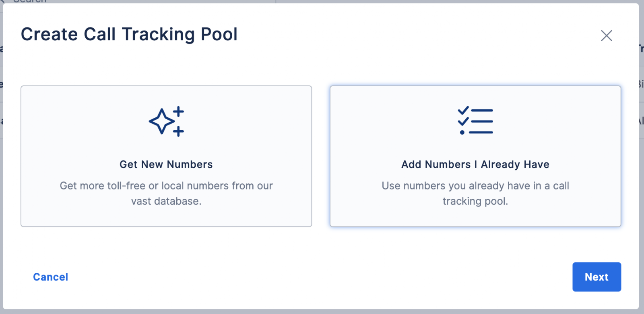The height and width of the screenshot is (314, 644).
Task: Cancel the pool creation
Action: point(51,277)
